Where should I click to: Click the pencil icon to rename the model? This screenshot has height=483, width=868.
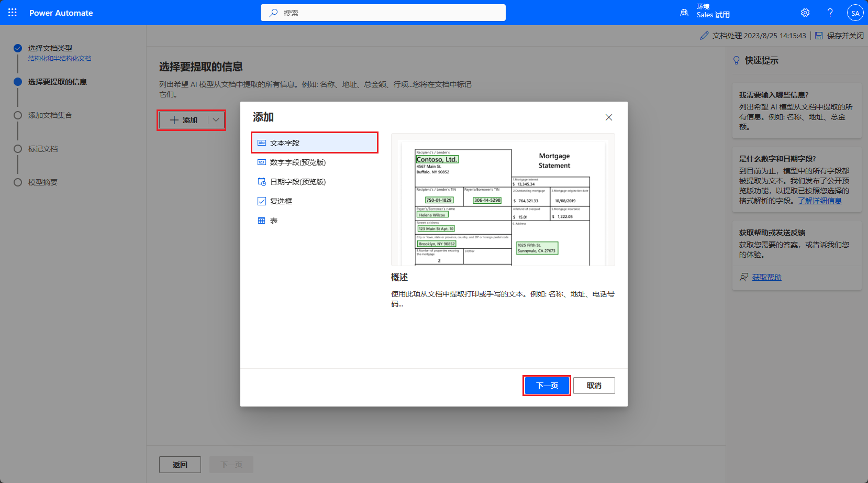point(705,36)
